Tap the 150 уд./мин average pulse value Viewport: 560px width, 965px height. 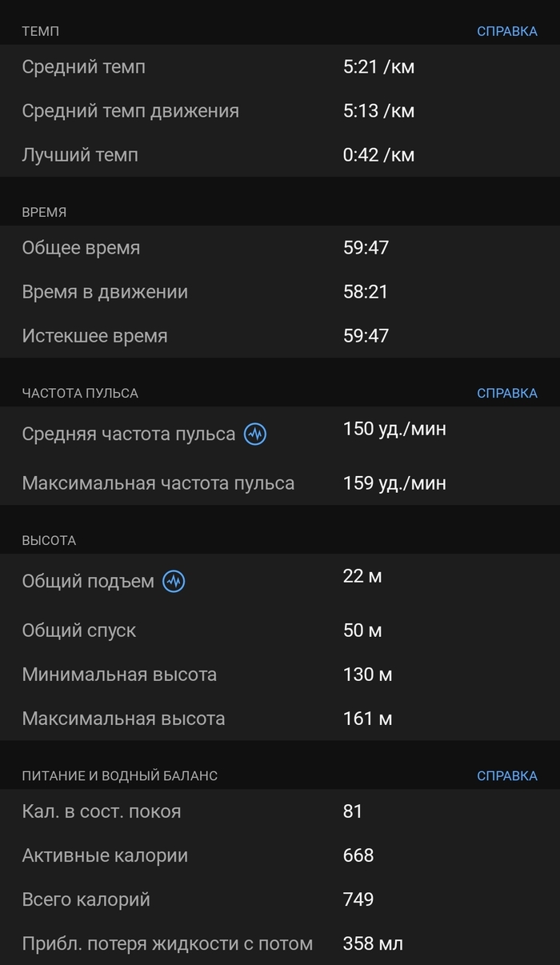394,429
